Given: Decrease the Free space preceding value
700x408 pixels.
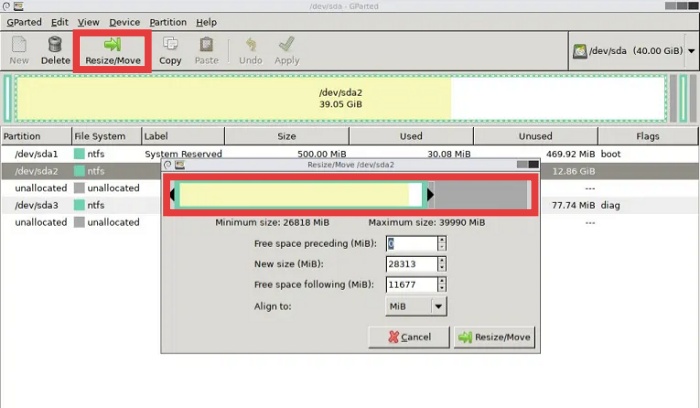Looking at the screenshot, I should (442, 248).
